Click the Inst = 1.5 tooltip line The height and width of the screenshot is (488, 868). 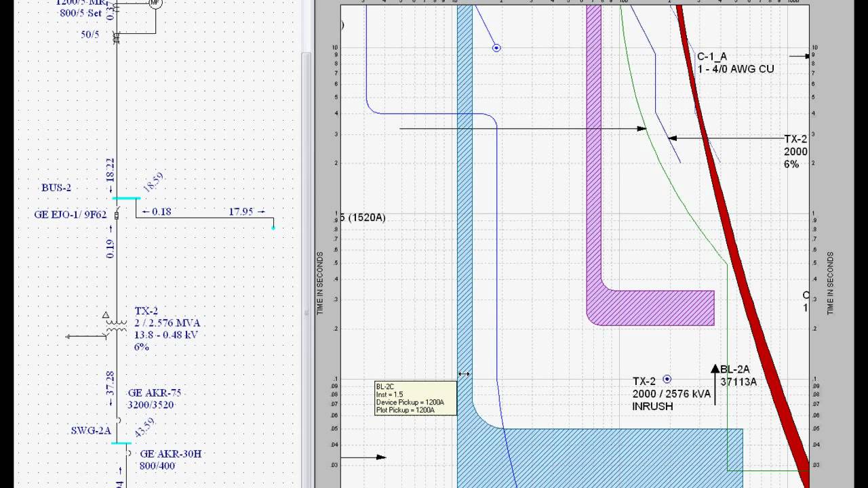pos(390,394)
